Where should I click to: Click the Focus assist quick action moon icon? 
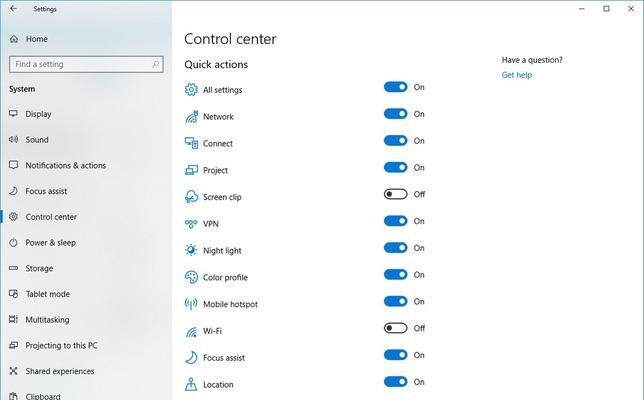191,357
